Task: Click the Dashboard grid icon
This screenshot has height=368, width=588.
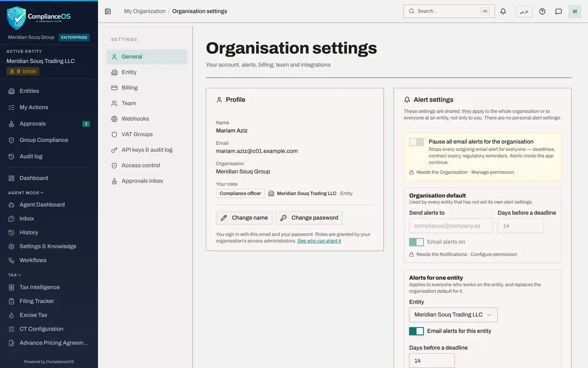Action: tap(11, 178)
